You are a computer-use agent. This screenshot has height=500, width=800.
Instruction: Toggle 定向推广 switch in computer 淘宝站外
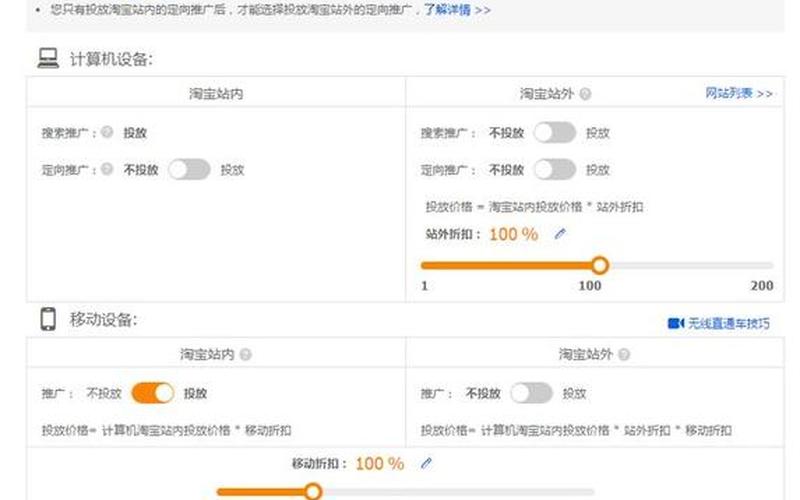555,169
